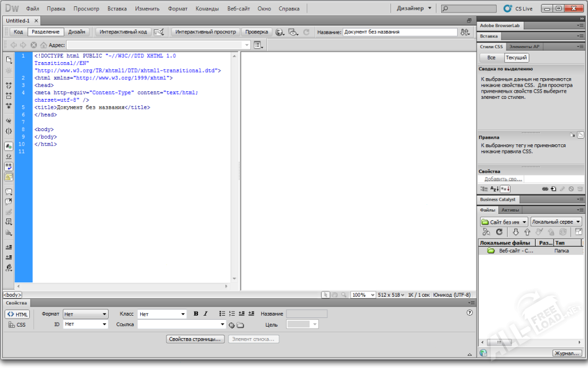
Task: Click the attach style sheet chain icon
Action: tap(545, 189)
